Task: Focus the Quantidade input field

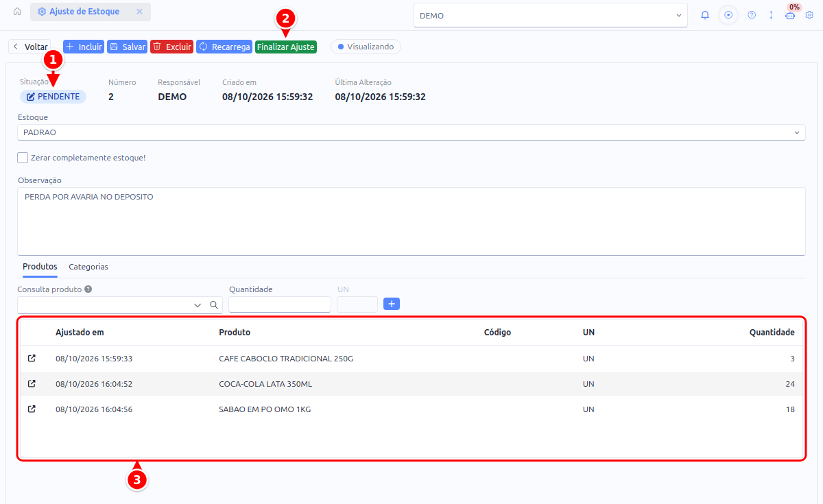Action: (x=280, y=304)
